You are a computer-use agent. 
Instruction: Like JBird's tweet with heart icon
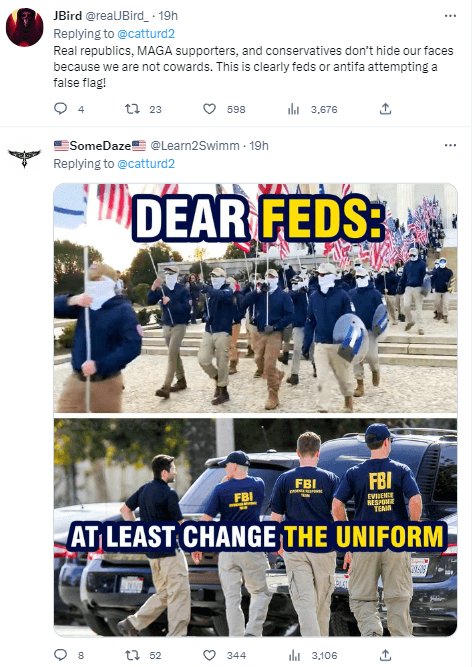pos(209,109)
